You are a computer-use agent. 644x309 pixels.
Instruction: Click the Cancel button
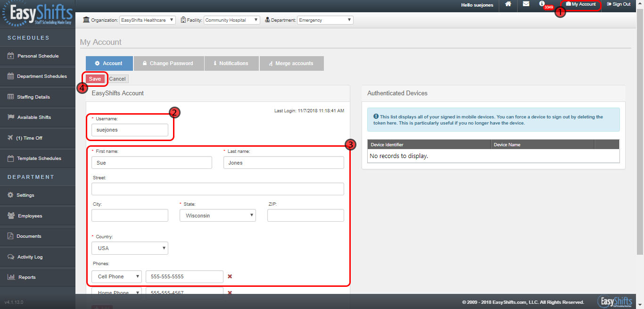(117, 79)
